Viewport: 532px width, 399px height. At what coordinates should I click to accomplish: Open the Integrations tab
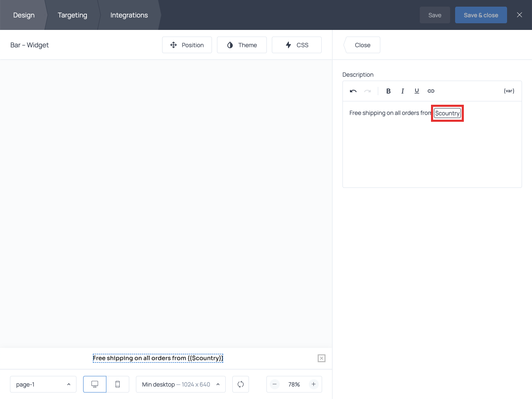click(x=129, y=15)
